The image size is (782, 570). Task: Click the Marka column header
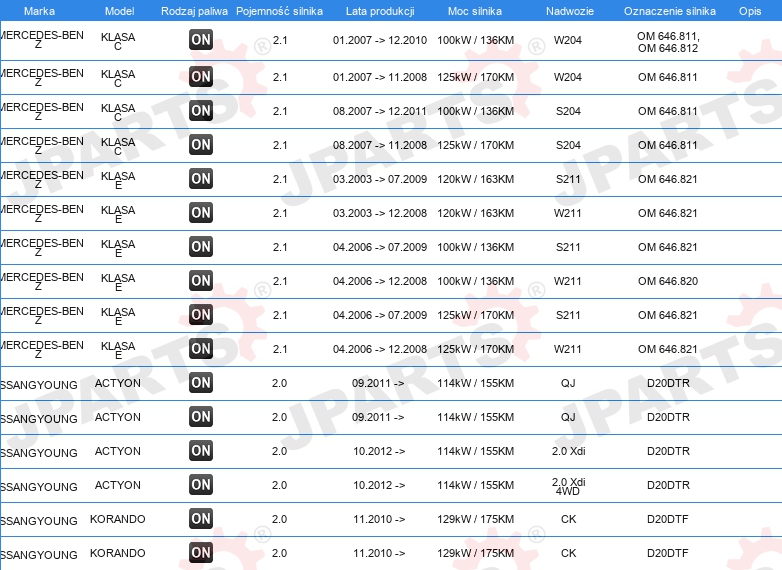tap(39, 11)
